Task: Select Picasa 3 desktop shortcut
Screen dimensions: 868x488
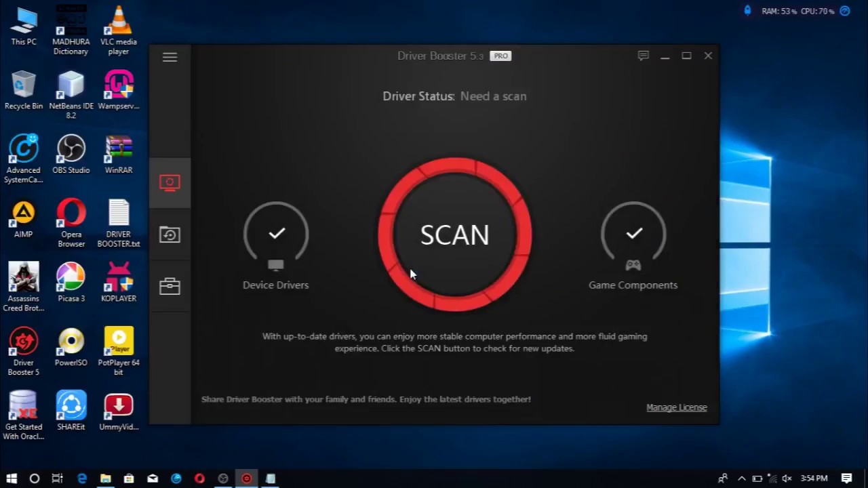Action: click(71, 283)
